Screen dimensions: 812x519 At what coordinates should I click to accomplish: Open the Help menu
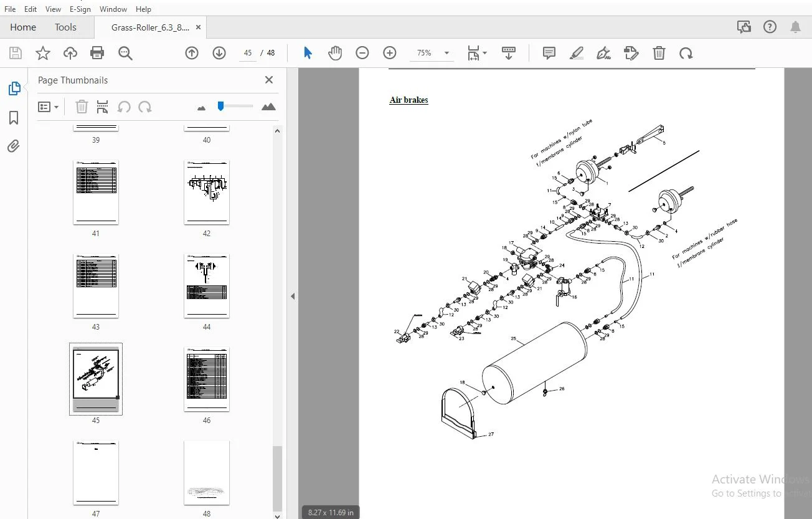[x=143, y=9]
